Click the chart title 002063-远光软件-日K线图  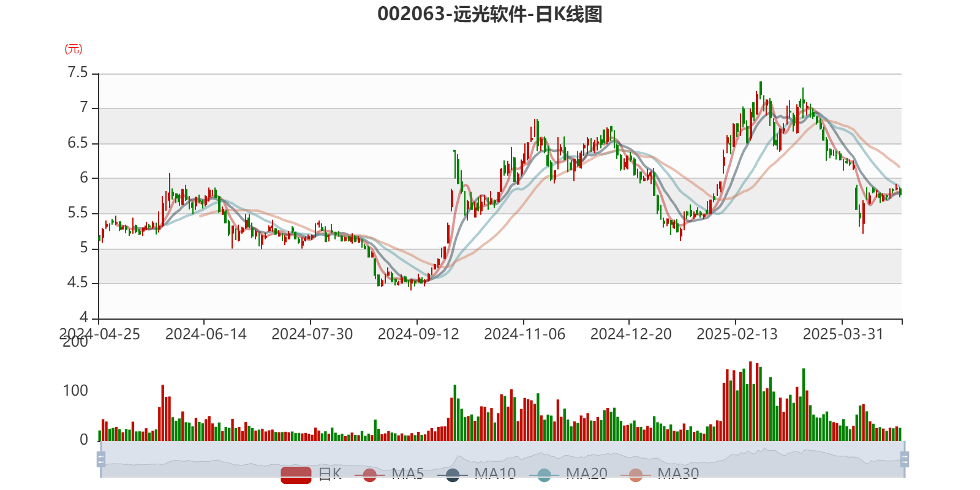(490, 14)
